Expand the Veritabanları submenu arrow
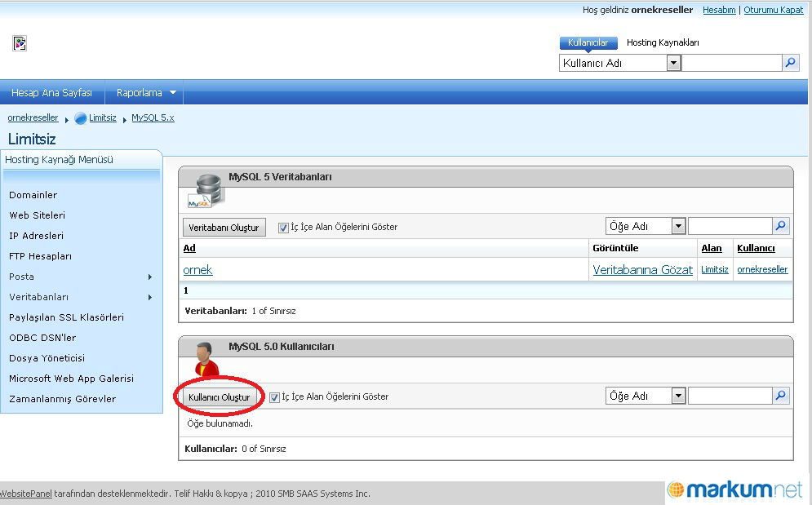Screen dimensions: 812x505 point(150,297)
